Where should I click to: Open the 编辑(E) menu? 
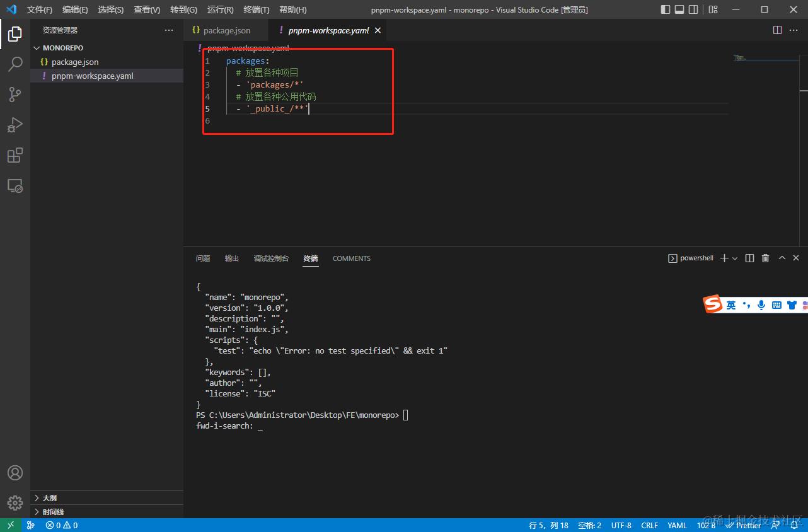pos(75,9)
